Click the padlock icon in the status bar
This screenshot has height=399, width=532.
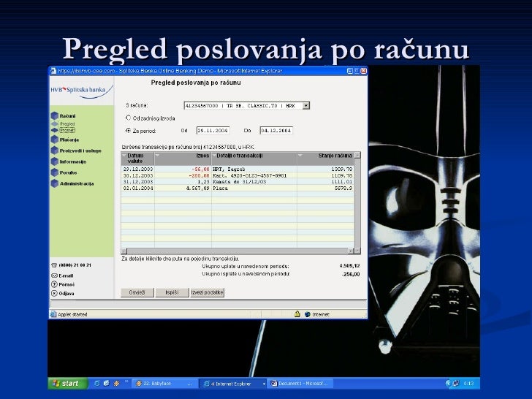point(297,313)
